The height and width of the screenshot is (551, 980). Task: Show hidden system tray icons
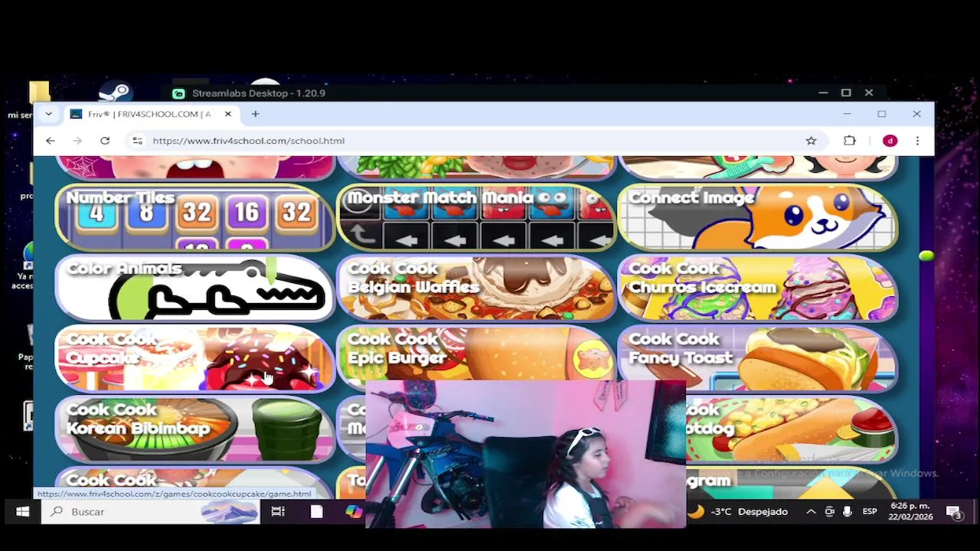[811, 511]
